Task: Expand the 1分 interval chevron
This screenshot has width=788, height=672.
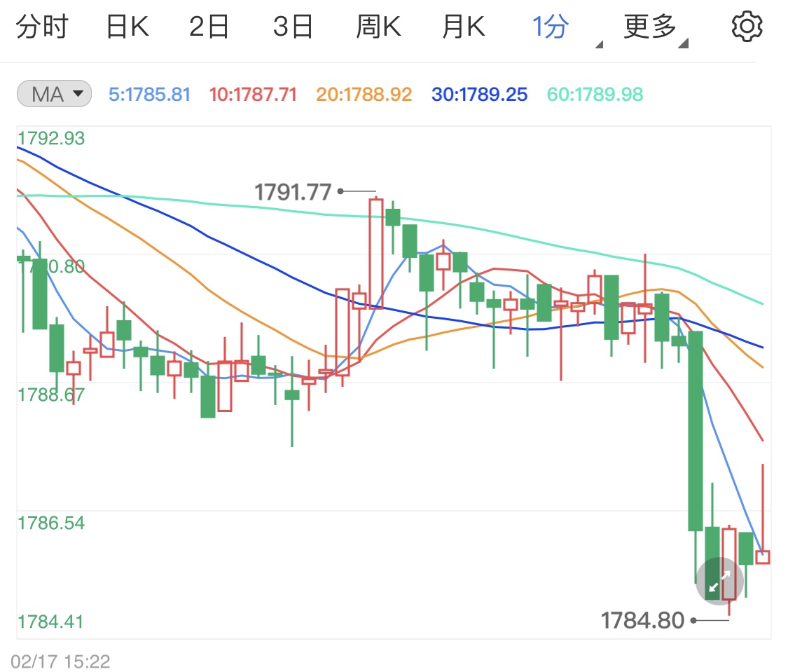Action: (x=599, y=43)
